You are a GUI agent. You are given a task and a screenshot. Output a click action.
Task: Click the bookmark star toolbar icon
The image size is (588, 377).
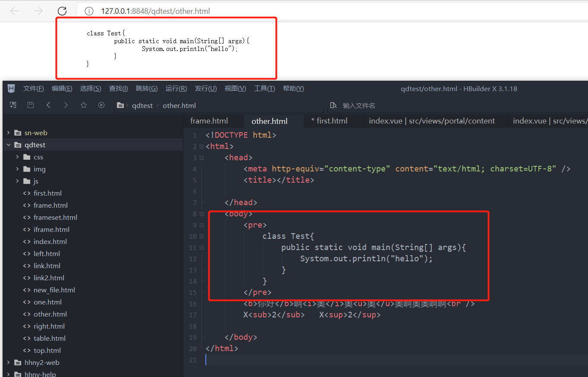point(84,105)
